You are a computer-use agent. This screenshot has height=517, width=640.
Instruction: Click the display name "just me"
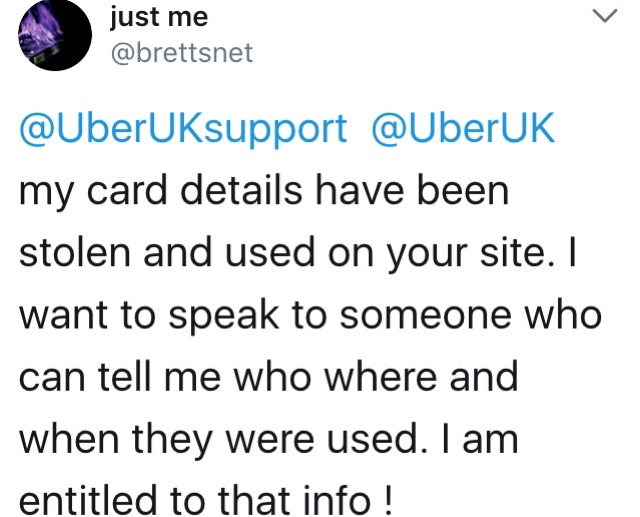tap(159, 18)
